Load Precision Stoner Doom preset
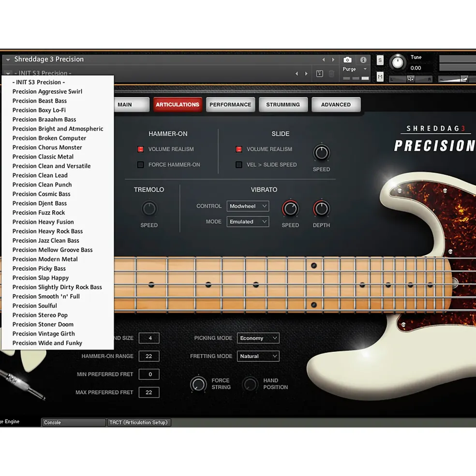 pyautogui.click(x=58, y=324)
